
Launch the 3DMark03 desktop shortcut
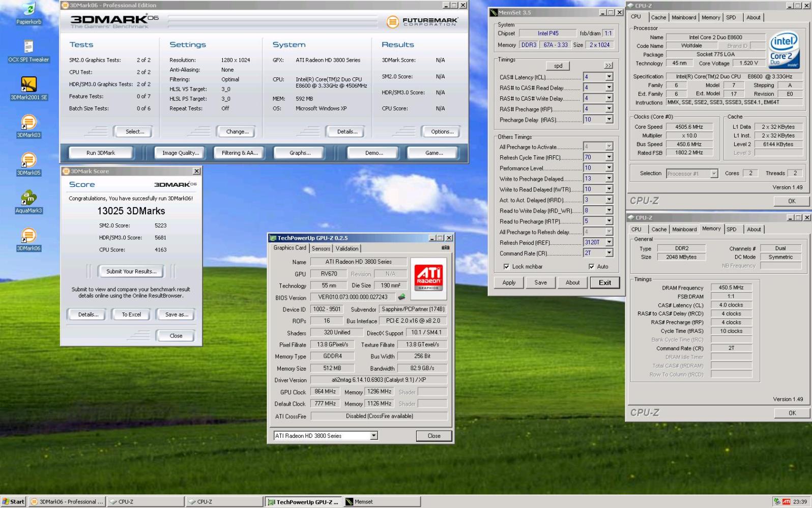tap(28, 126)
